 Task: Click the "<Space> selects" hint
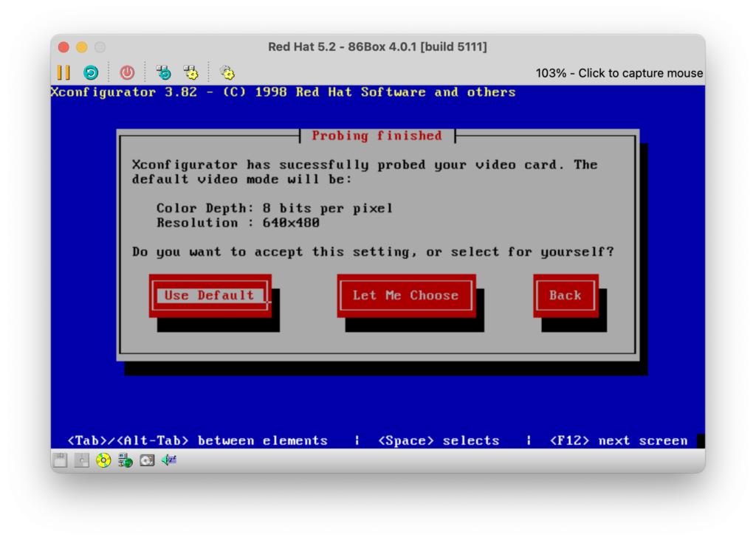(439, 440)
